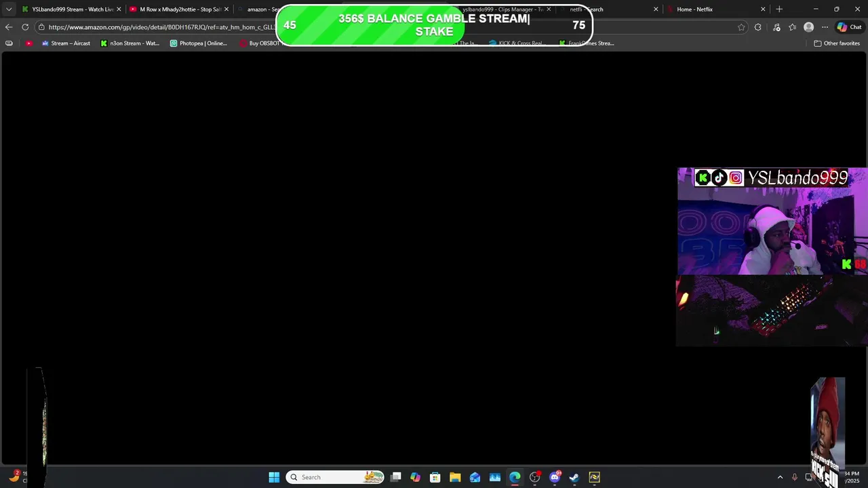Image resolution: width=868 pixels, height=488 pixels.
Task: Open the yellow app taskbar icon
Action: pyautogui.click(x=594, y=477)
